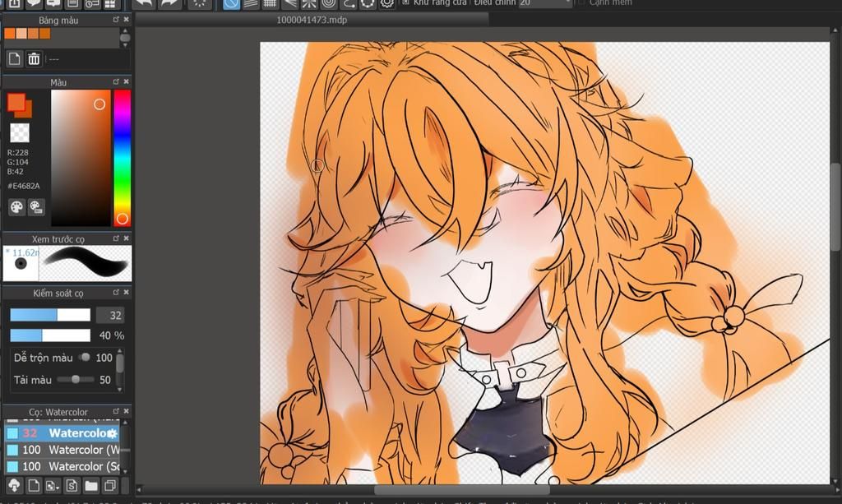Image resolution: width=842 pixels, height=504 pixels.
Task: Select the concentric circle snap guide
Action: coord(329,3)
